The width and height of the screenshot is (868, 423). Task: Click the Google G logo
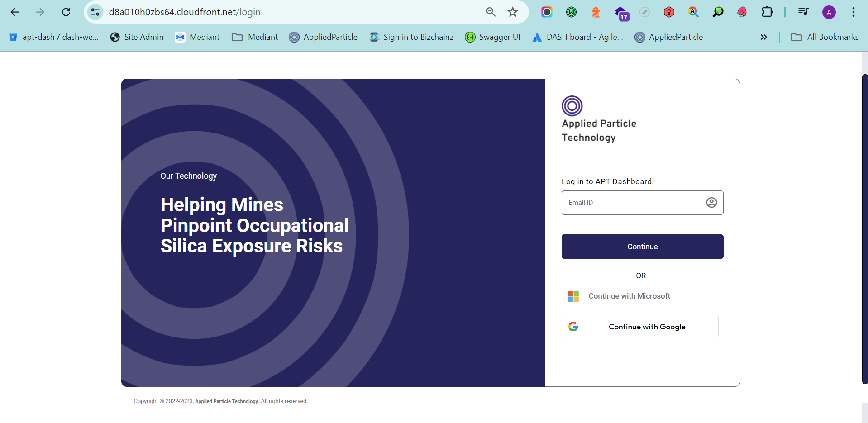click(573, 327)
